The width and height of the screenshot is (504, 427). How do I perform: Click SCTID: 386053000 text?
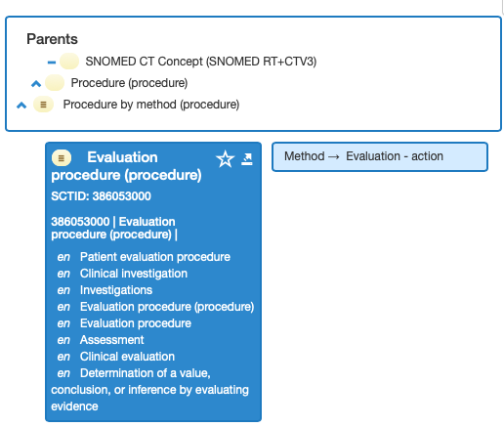(x=101, y=196)
